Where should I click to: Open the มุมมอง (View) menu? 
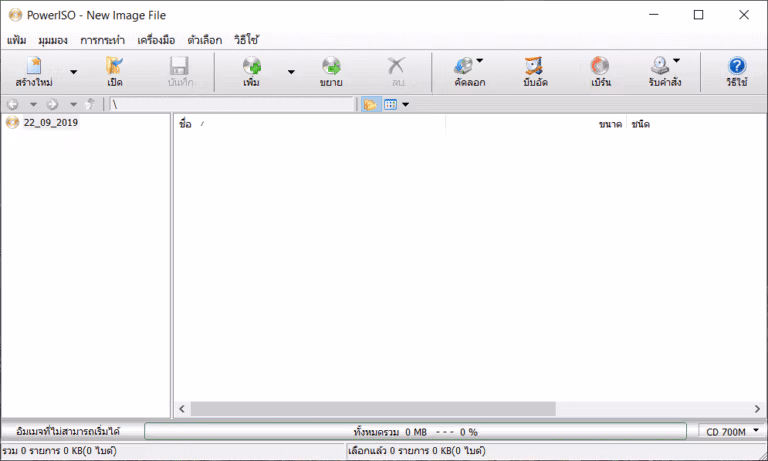[53, 40]
